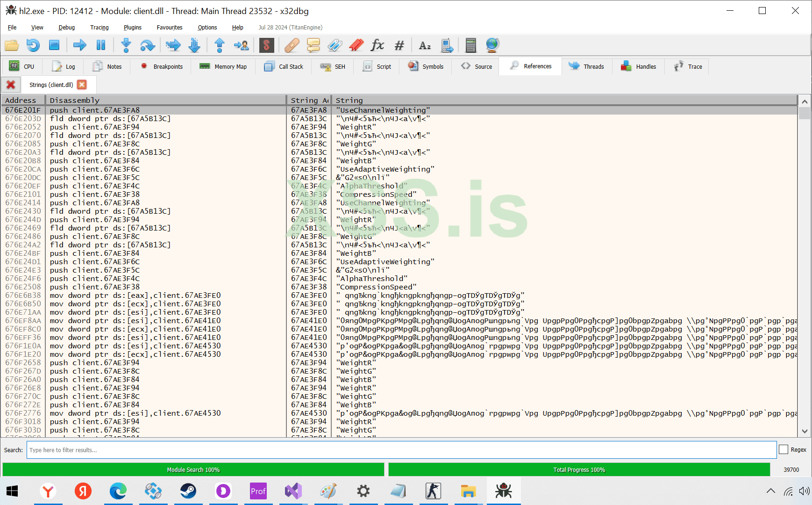Click the Step Into icon

[126, 45]
